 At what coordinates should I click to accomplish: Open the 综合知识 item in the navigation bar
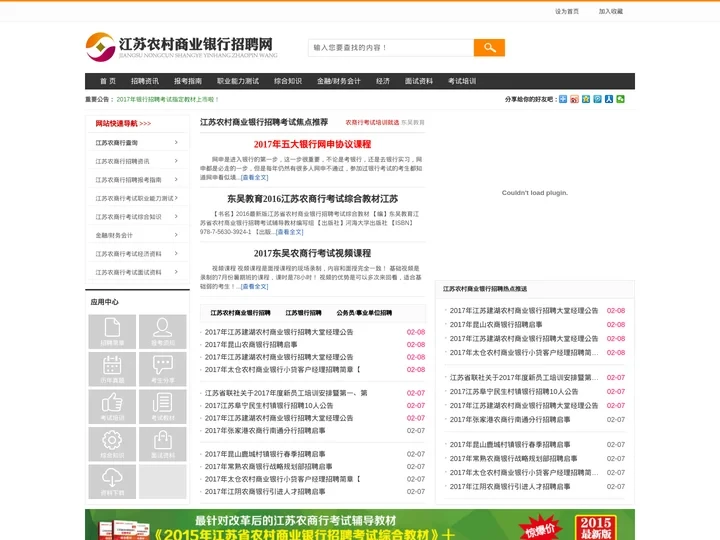(288, 81)
